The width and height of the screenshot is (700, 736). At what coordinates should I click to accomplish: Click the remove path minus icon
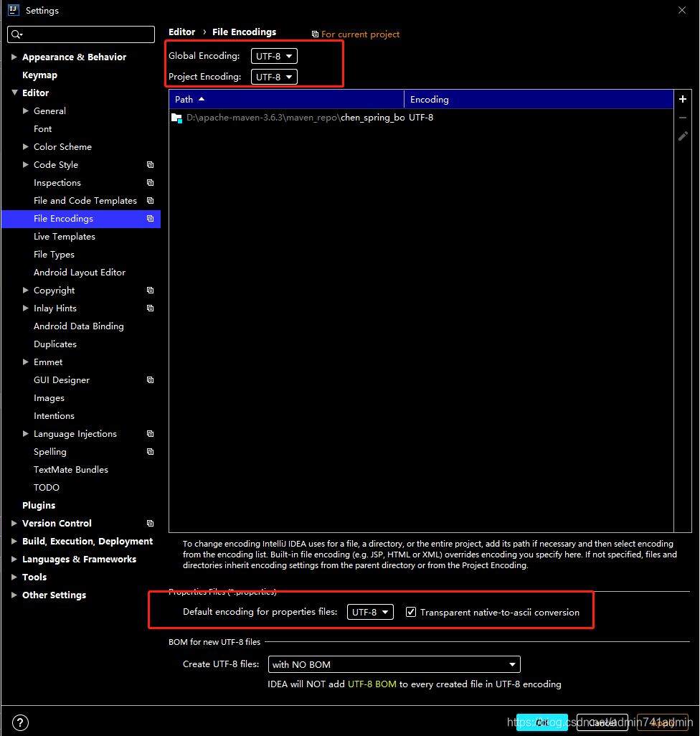pyautogui.click(x=683, y=118)
